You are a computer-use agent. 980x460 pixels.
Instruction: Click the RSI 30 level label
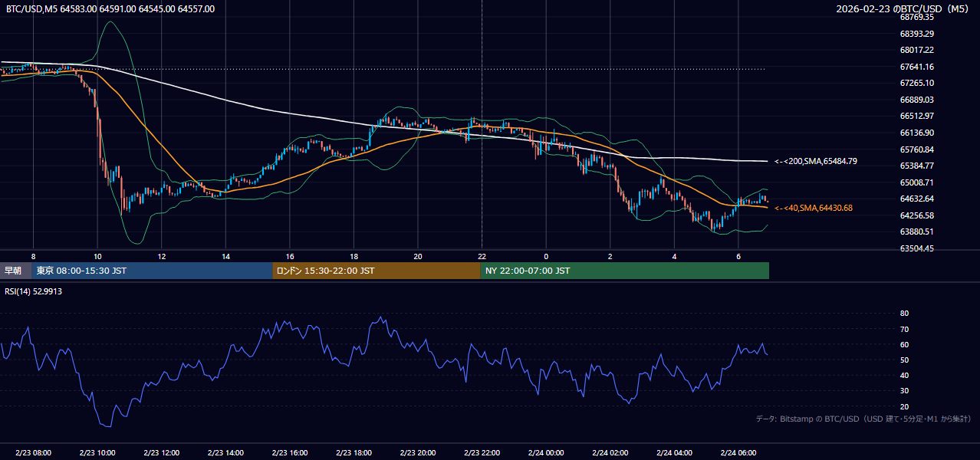(x=904, y=391)
